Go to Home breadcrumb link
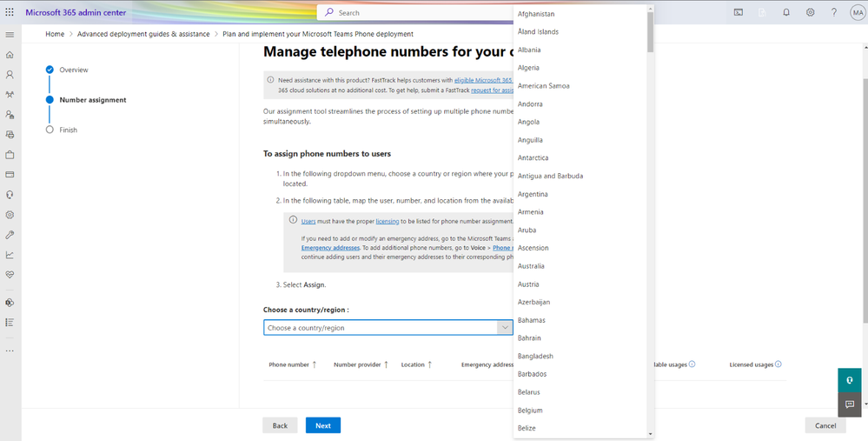The width and height of the screenshot is (868, 441). click(x=55, y=34)
